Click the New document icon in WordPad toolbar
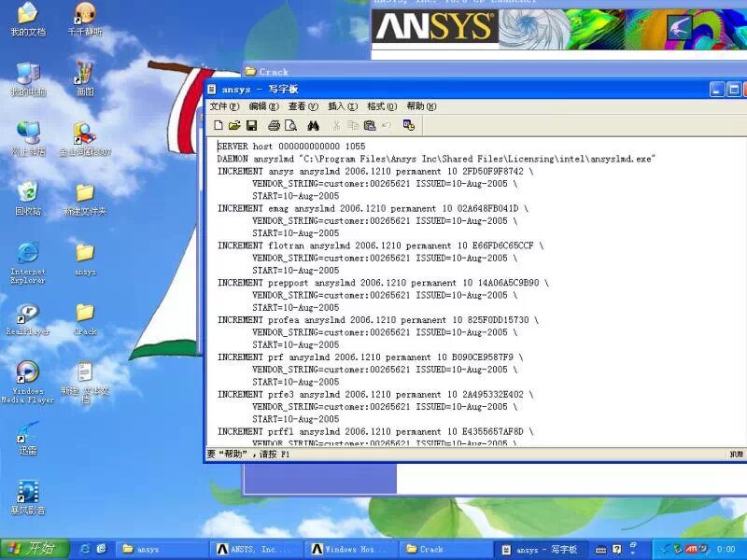 [x=218, y=125]
